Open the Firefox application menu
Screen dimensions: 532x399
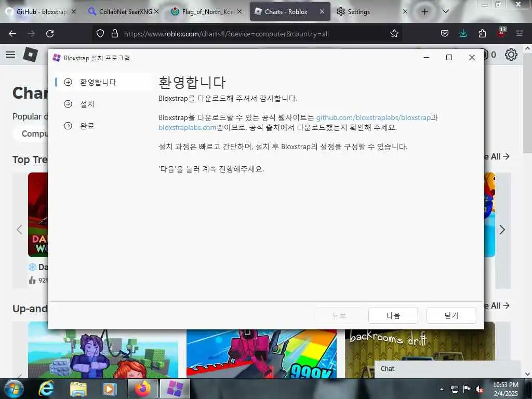(x=520, y=34)
